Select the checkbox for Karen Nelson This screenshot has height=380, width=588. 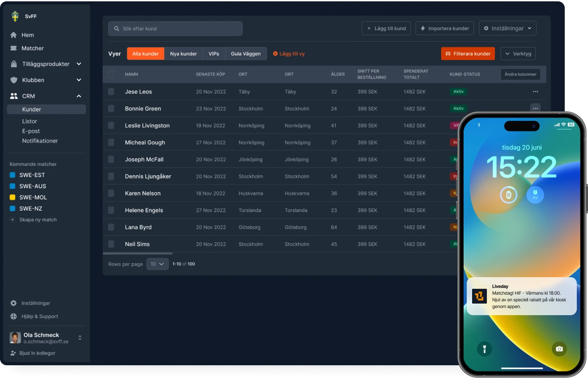[111, 193]
